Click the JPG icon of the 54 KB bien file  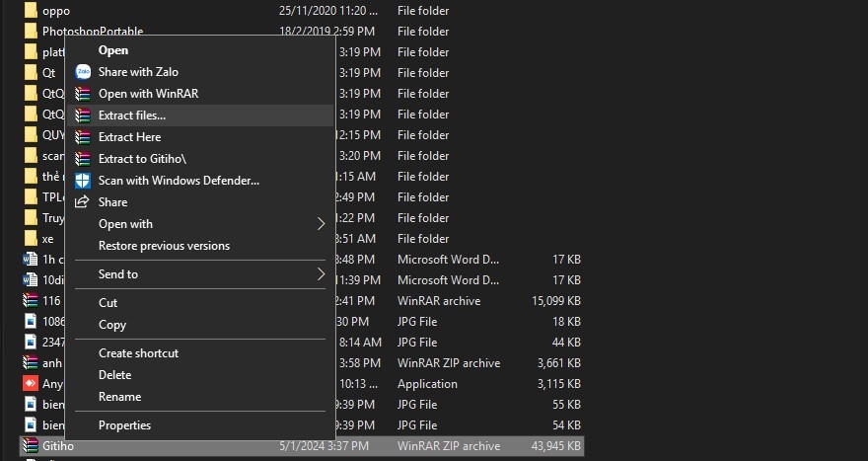point(31,425)
